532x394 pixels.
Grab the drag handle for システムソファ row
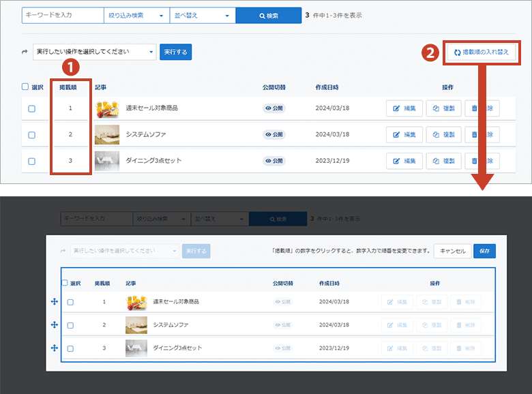(x=54, y=325)
